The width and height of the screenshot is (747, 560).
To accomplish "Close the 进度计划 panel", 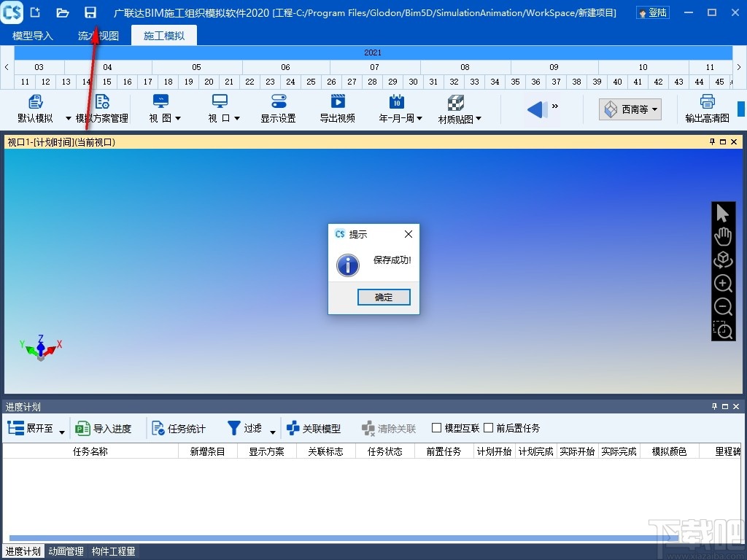I will pos(735,406).
